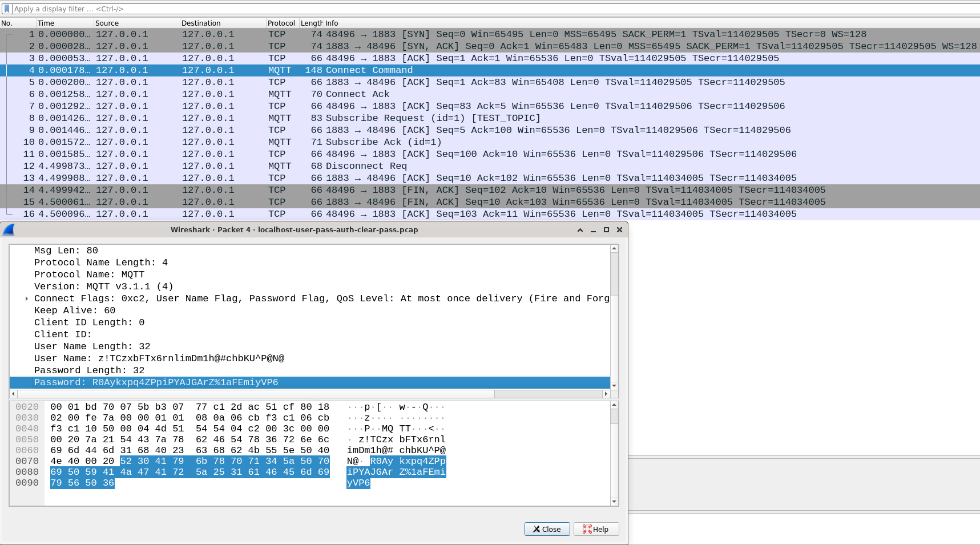This screenshot has height=545, width=980.
Task: Click the Wireshark fin icon in the dialog title bar
Action: coord(7,229)
